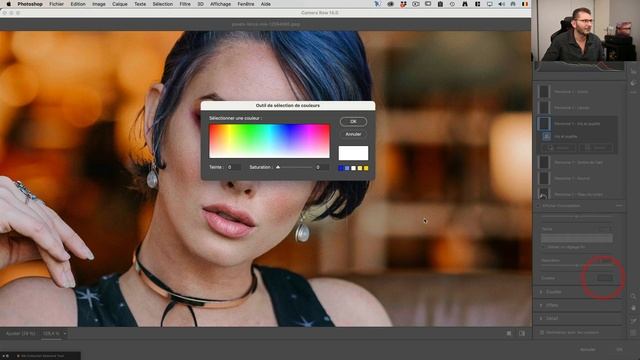Toggle the grid overlay icon
The height and width of the screenshot is (360, 640).
tap(633, 333)
